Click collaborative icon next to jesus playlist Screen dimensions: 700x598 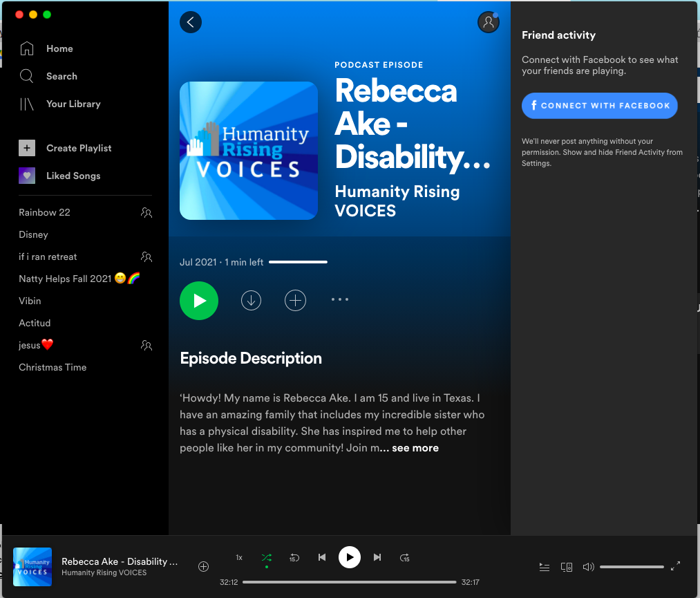146,345
